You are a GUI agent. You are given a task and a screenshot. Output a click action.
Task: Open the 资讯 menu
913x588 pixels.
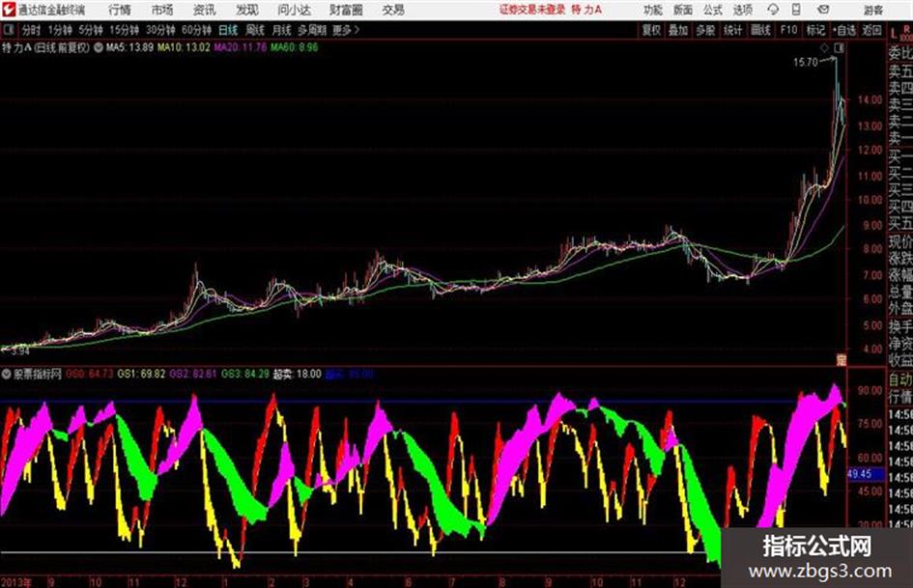tap(205, 10)
